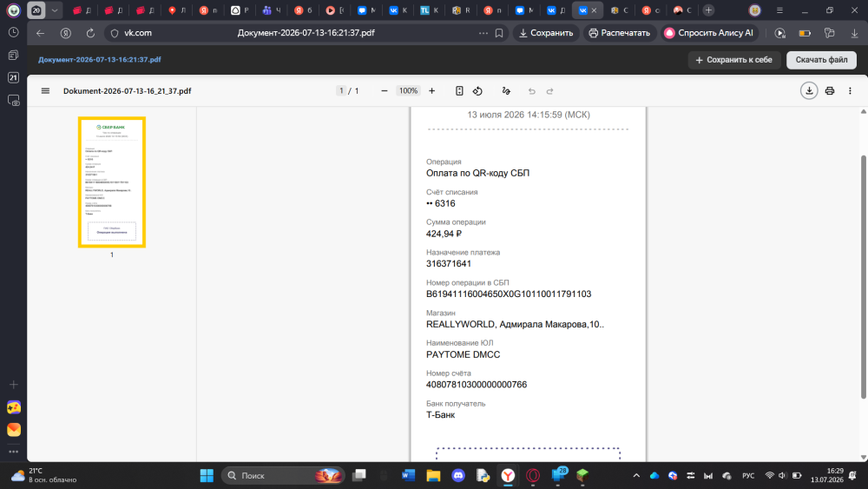Open the tab group counter showing 20
Screen dimensions: 868x489
pyautogui.click(x=36, y=10)
